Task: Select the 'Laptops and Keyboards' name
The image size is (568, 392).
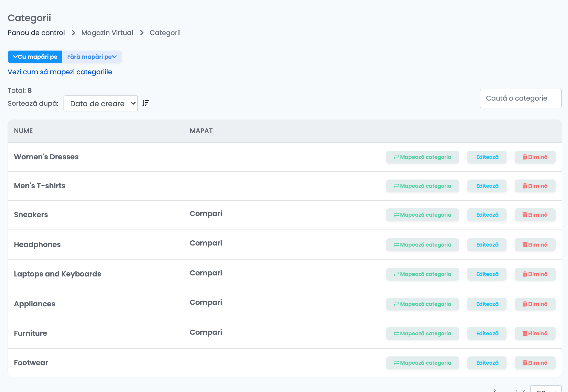Action: (x=58, y=274)
